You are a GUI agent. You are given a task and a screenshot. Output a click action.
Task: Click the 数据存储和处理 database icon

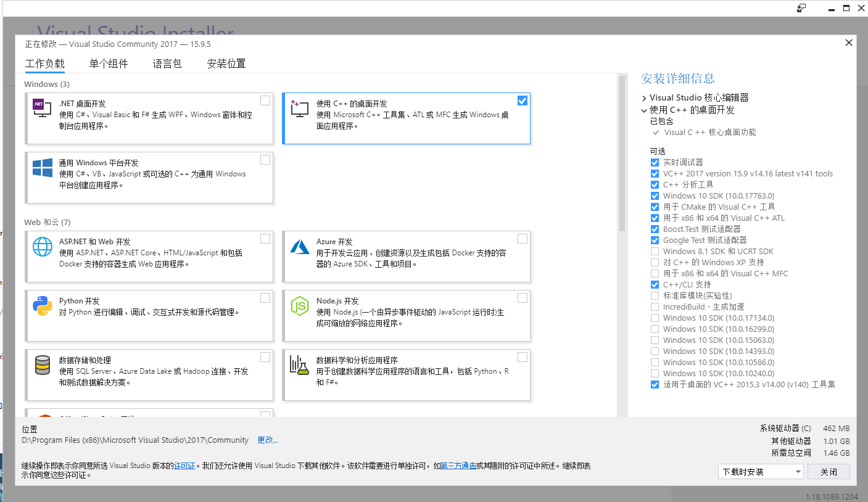click(x=41, y=365)
